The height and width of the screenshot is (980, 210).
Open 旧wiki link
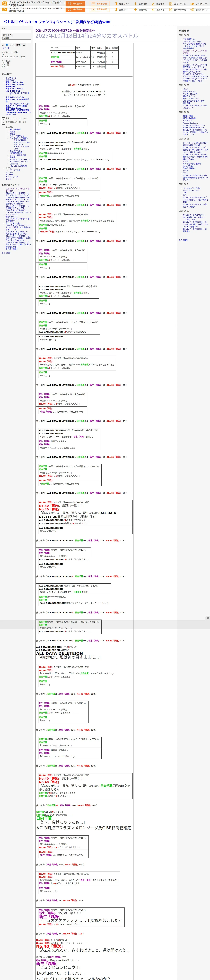(x=8, y=179)
